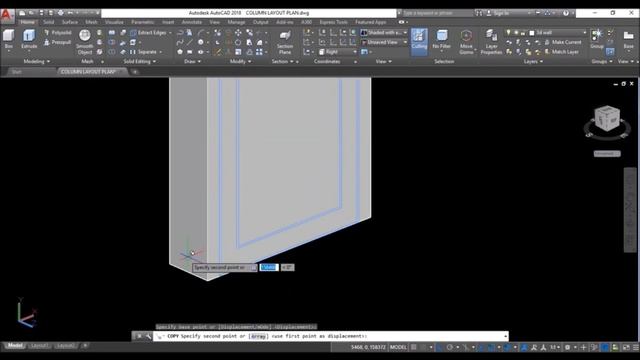The height and width of the screenshot is (360, 640).
Task: Click the clean screen status icon
Action: [x=626, y=347]
